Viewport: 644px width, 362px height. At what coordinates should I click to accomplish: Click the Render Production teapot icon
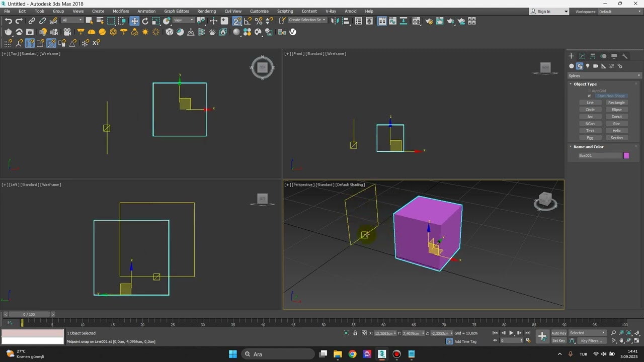(x=451, y=21)
